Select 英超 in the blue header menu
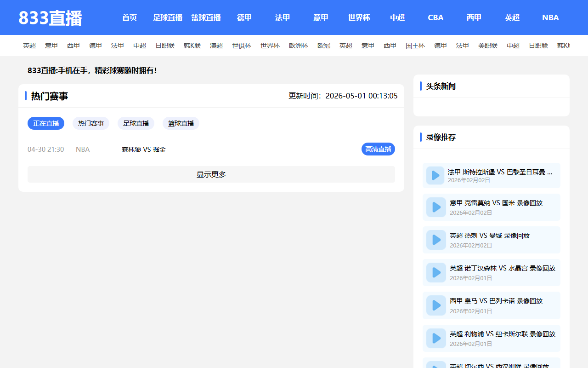The image size is (588, 368). tap(512, 17)
